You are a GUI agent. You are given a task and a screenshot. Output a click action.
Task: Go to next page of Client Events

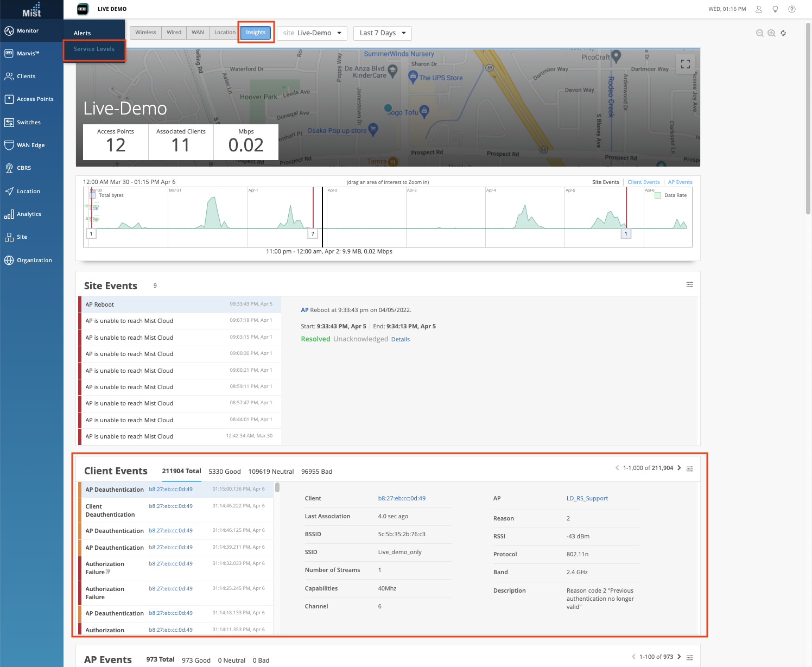click(x=679, y=468)
